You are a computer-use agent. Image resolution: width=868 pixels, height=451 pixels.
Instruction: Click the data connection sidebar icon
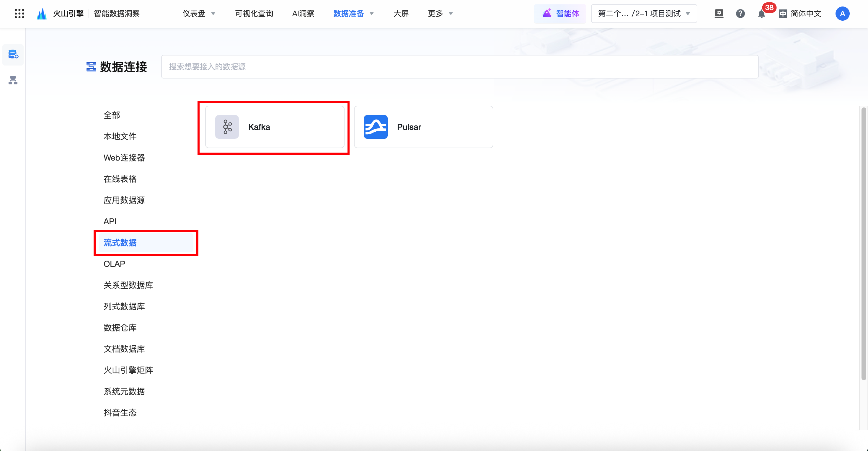[13, 54]
